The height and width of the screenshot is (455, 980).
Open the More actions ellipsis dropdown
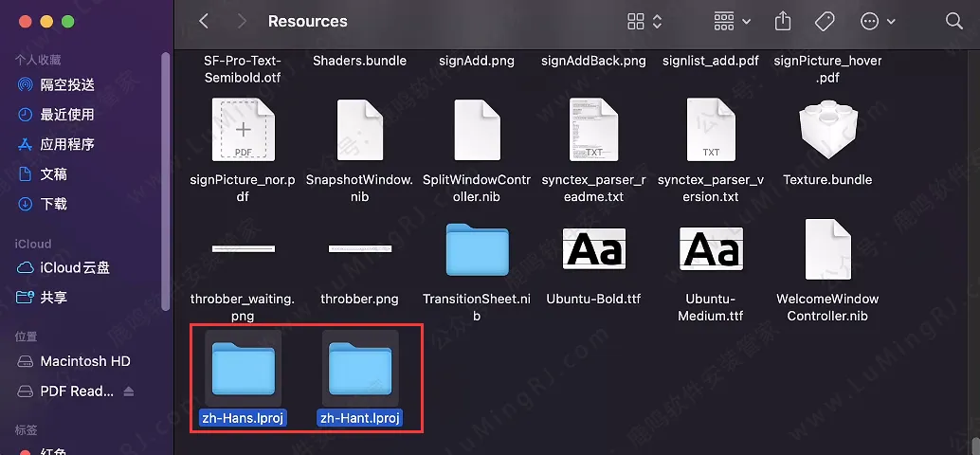(877, 21)
